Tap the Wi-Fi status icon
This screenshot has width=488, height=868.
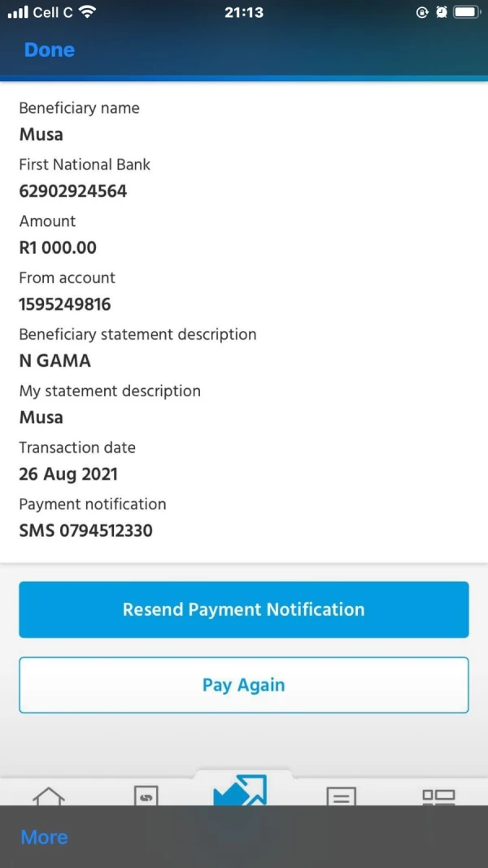click(x=87, y=12)
